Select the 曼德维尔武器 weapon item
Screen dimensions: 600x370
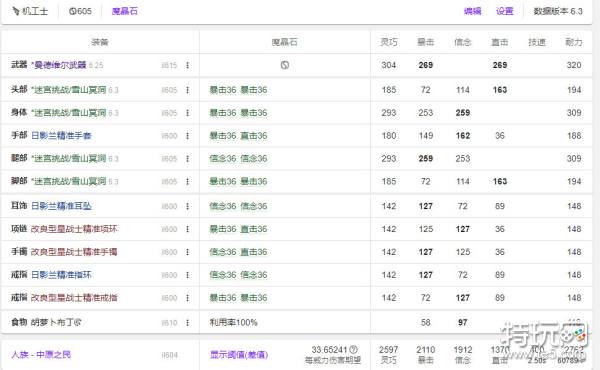coord(60,65)
